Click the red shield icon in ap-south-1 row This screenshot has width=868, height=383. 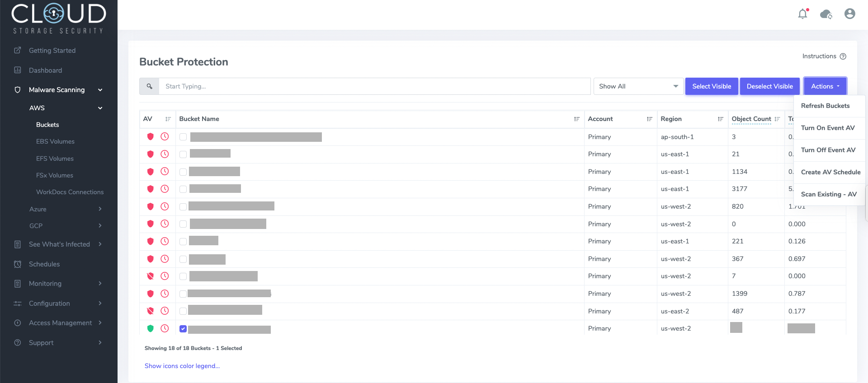tap(151, 136)
